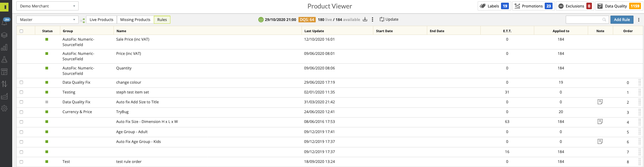Open the Master feed dropdown

pos(47,20)
